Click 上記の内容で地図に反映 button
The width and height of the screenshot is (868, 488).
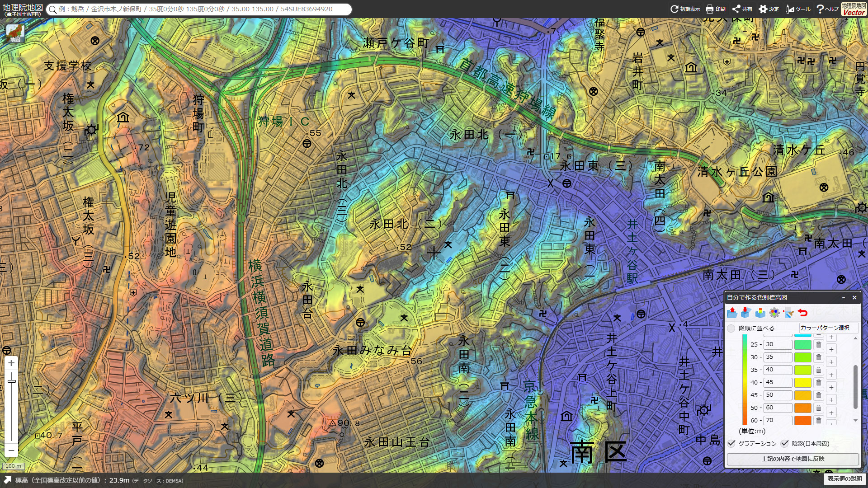point(793,459)
